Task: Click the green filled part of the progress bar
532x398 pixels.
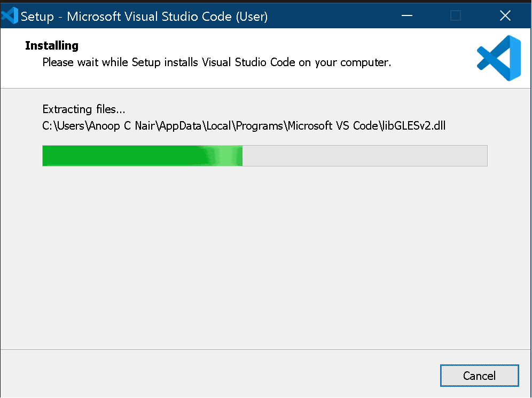Action: (123, 156)
